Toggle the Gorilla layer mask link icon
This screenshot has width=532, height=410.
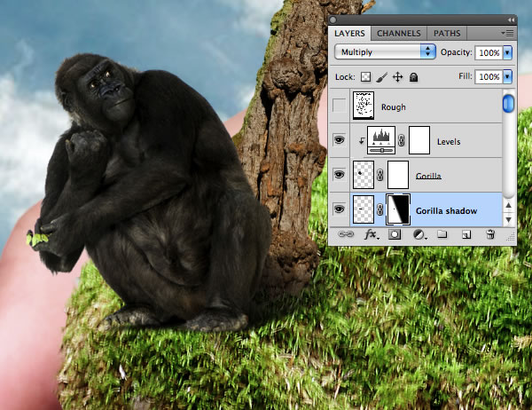pyautogui.click(x=380, y=175)
